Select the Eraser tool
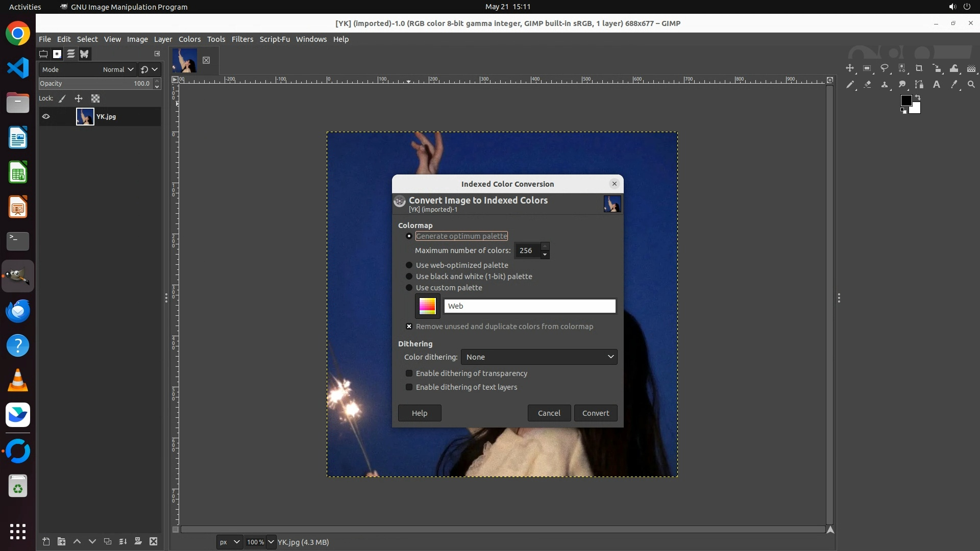This screenshot has height=551, width=980. click(867, 85)
